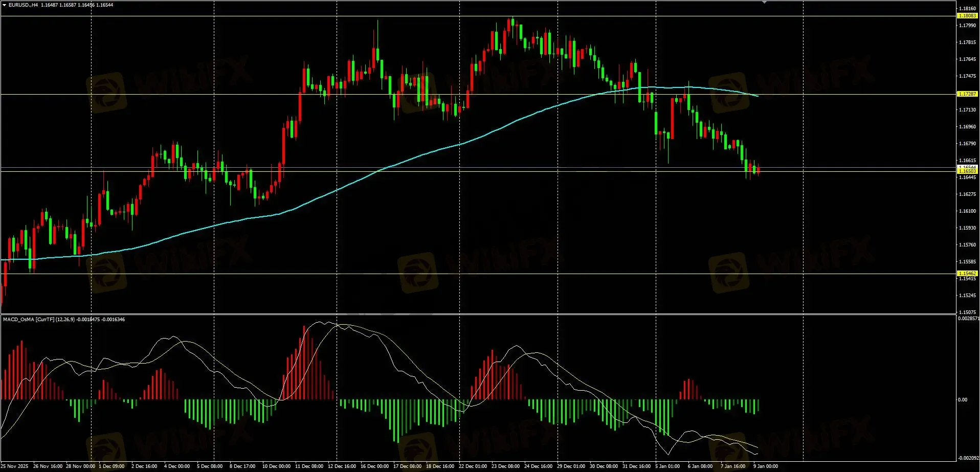This screenshot has height=472, width=980.
Task: Click the 4 Dec 00:00 time label
Action: pos(177,466)
